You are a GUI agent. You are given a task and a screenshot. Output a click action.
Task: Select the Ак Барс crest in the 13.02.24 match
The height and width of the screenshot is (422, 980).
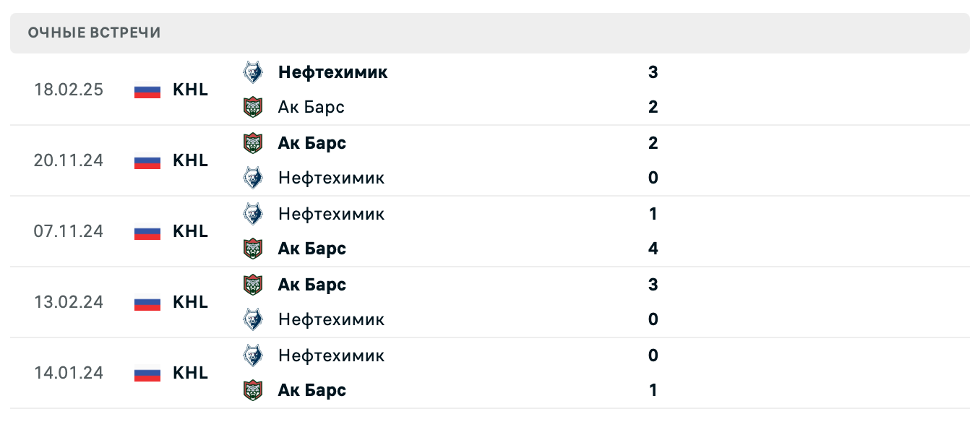pos(254,284)
